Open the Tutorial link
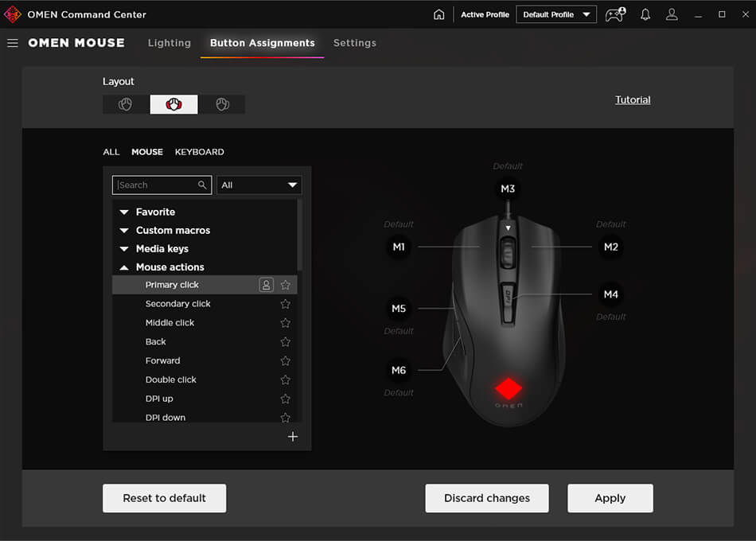 [x=633, y=99]
